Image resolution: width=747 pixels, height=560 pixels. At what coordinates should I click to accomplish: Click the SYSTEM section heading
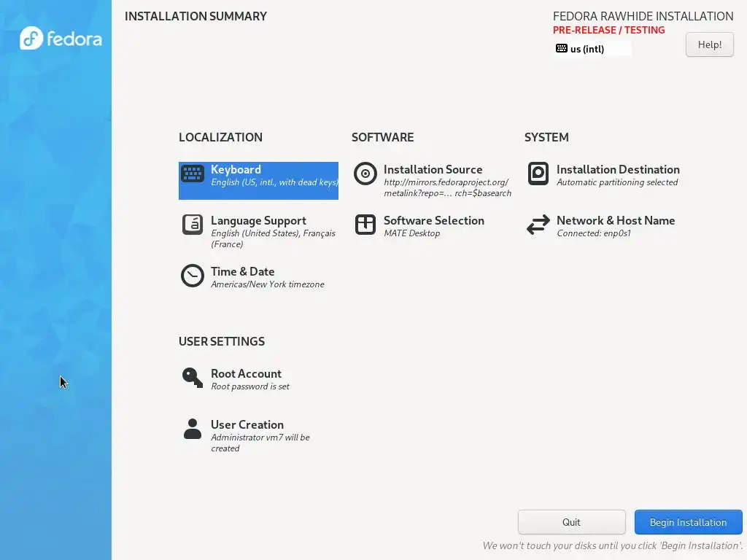(x=546, y=137)
